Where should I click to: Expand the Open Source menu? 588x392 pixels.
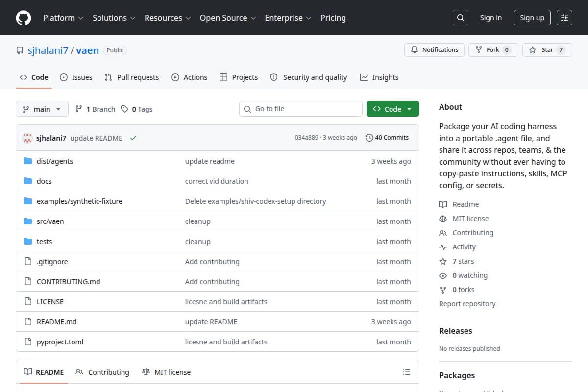228,18
